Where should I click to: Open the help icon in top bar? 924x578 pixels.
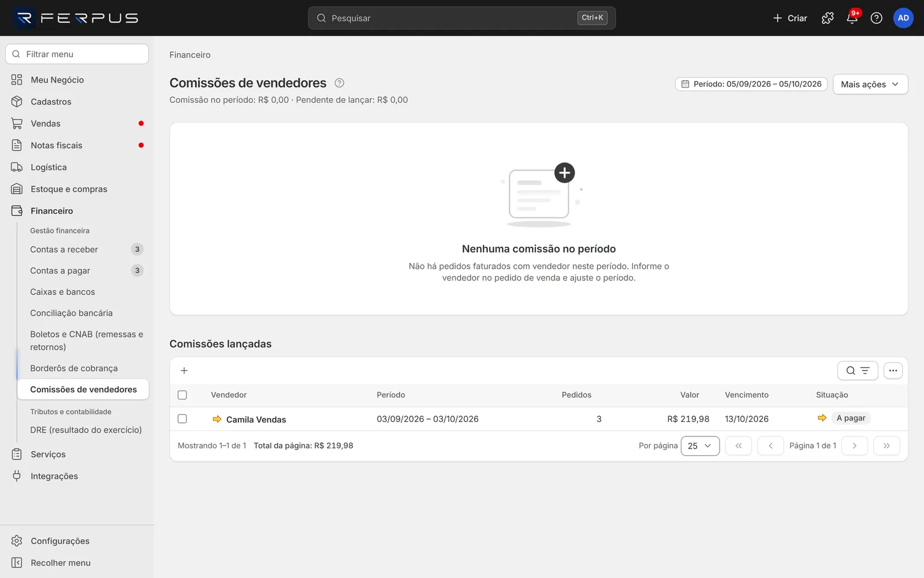(x=876, y=18)
